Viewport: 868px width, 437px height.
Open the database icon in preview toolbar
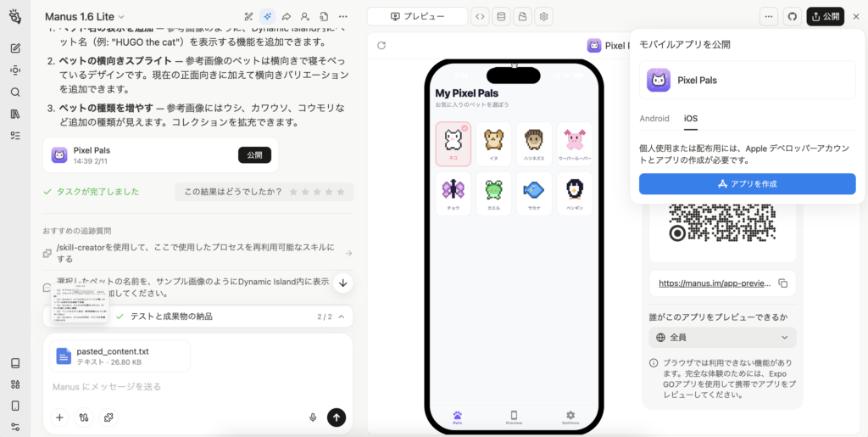(501, 16)
